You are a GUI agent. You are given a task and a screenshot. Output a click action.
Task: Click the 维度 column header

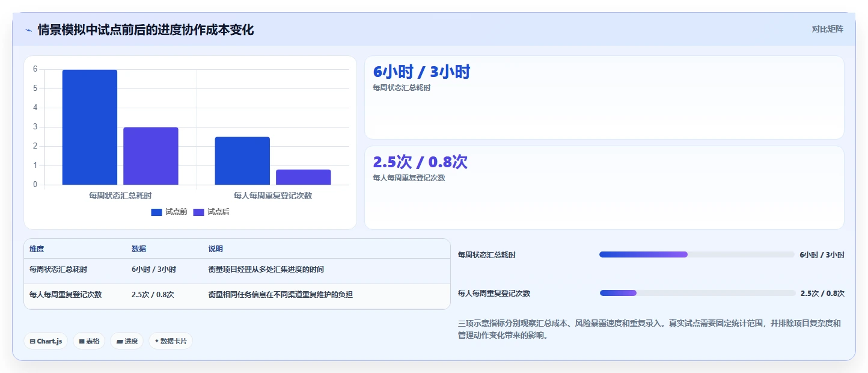(37, 249)
